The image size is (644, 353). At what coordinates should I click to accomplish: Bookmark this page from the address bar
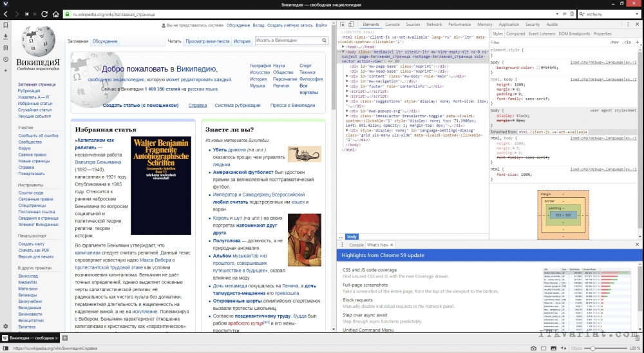coord(572,14)
